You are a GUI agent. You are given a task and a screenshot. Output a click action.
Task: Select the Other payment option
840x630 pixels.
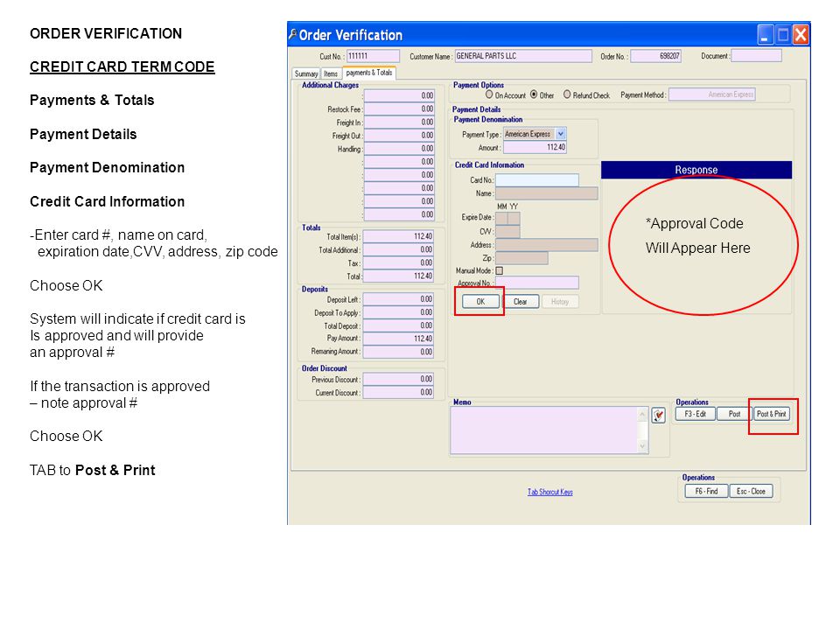click(534, 94)
